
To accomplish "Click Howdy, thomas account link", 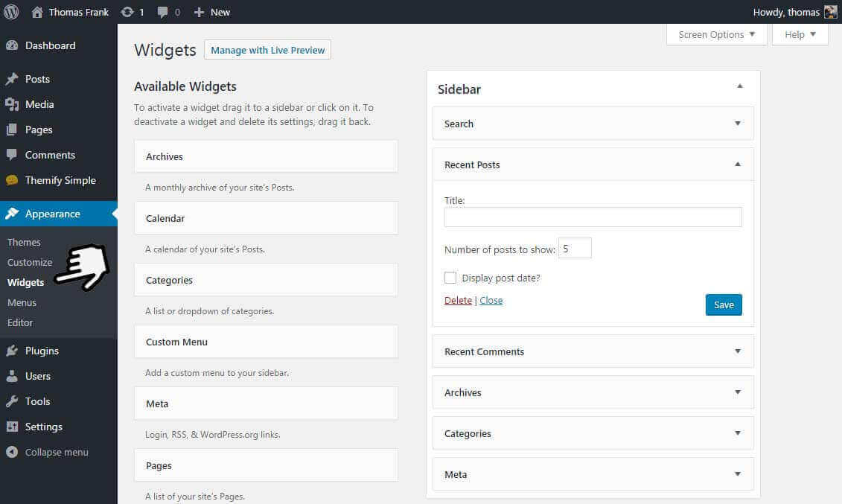I will (786, 12).
